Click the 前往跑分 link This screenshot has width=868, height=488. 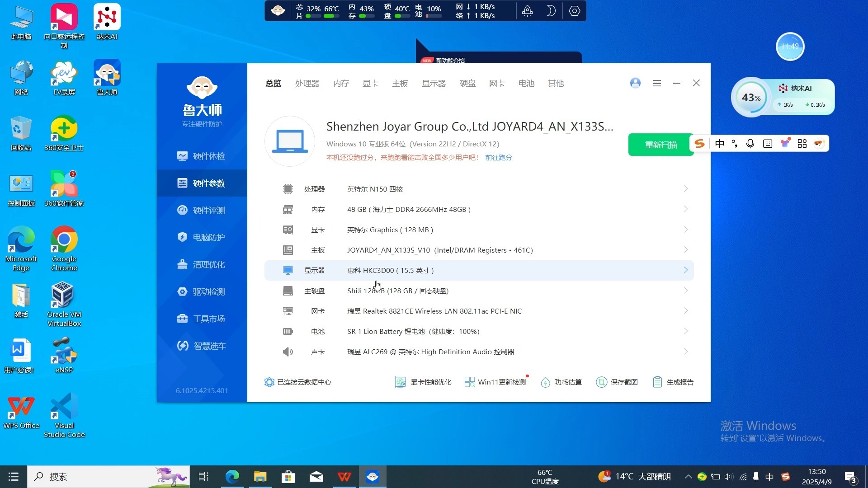(498, 158)
